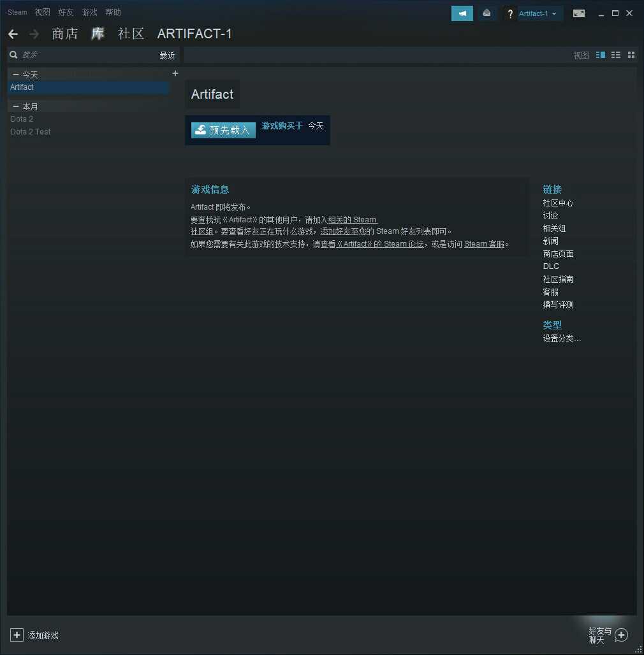Click the forward navigation arrow
The width and height of the screenshot is (644, 655).
pyautogui.click(x=34, y=34)
